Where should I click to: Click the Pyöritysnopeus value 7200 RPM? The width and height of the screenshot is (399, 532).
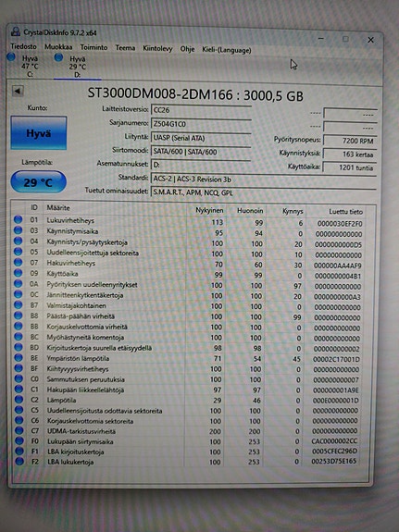[x=350, y=141]
